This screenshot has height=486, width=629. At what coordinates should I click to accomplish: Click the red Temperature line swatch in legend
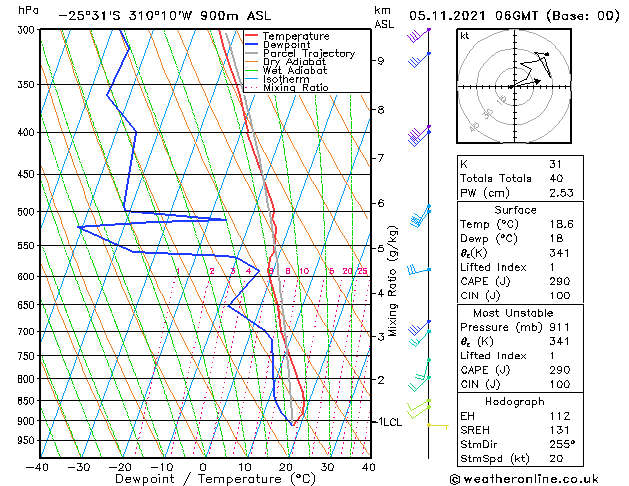pyautogui.click(x=252, y=36)
